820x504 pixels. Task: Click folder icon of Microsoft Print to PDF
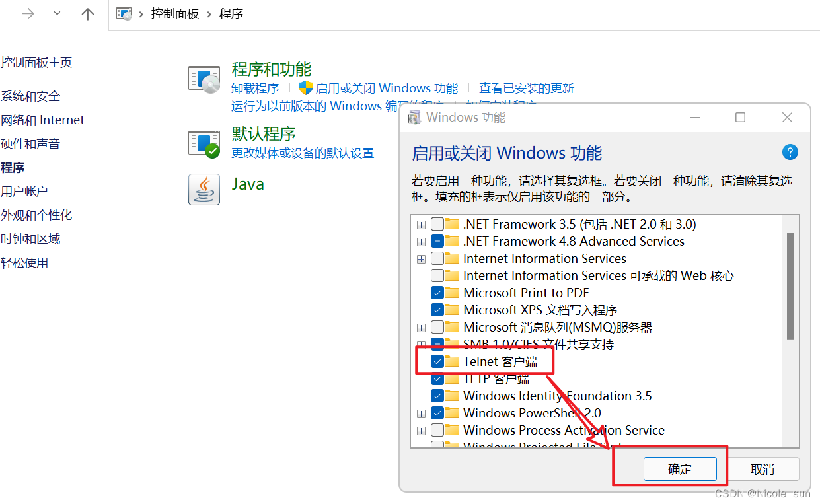coord(452,293)
